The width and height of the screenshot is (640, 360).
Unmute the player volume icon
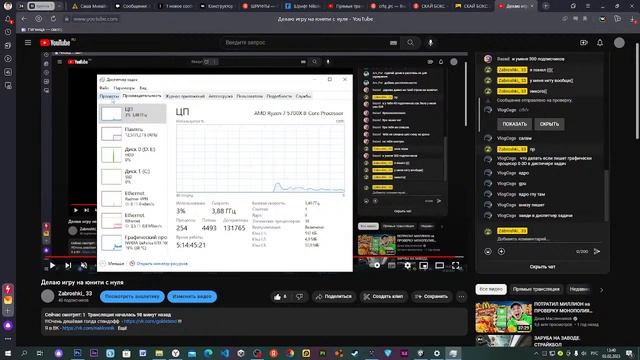click(84, 265)
